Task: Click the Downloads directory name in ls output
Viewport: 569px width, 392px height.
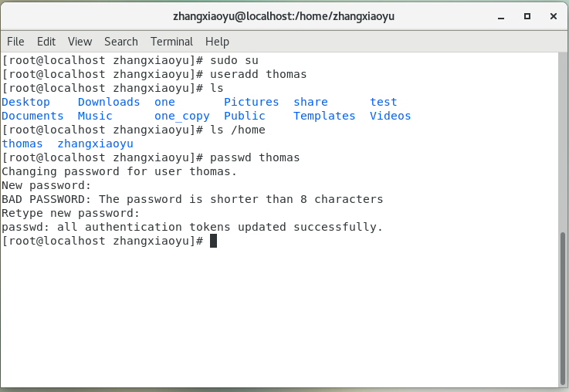Action: pyautogui.click(x=109, y=102)
